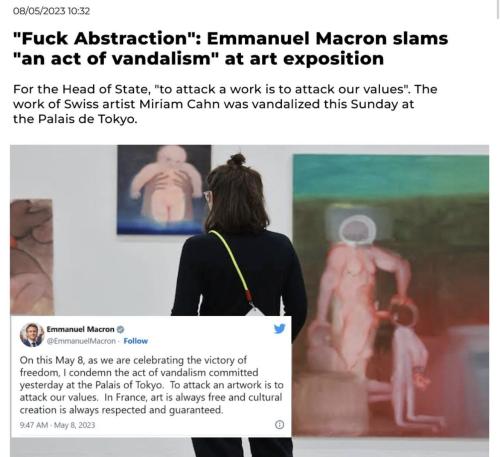Click the Twitter bird logo in the tweet

279,329
